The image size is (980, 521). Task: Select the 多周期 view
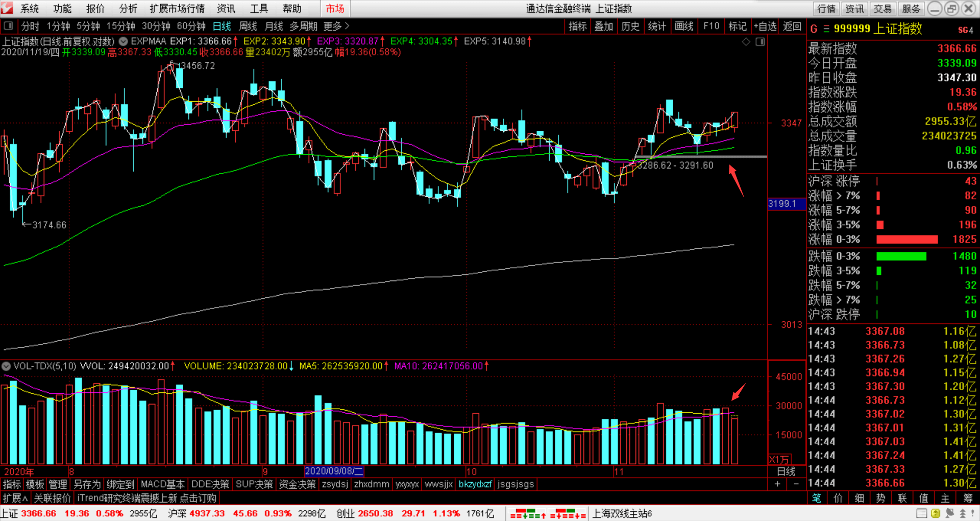[x=304, y=26]
